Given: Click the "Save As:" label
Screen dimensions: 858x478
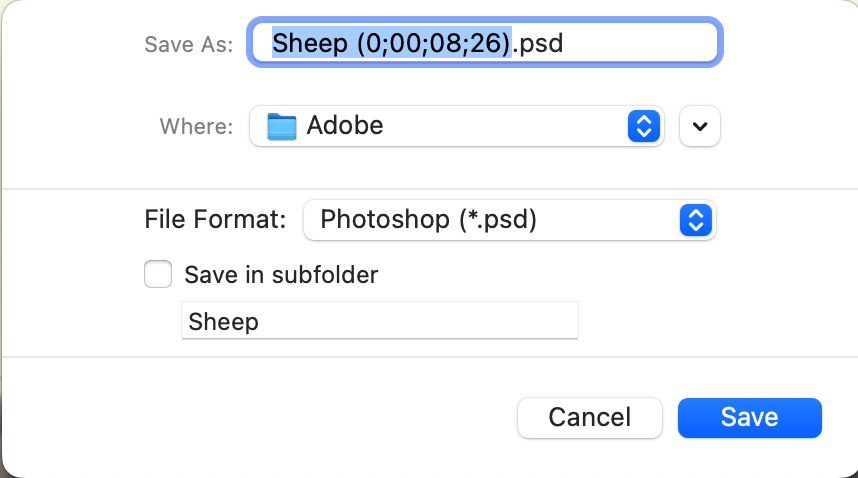Looking at the screenshot, I should [x=189, y=44].
